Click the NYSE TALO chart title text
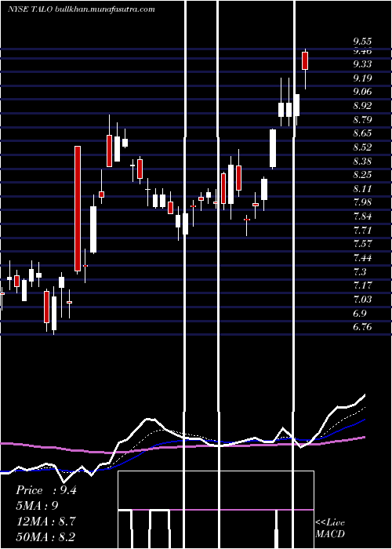The height and width of the screenshot is (549, 392). 82,9
